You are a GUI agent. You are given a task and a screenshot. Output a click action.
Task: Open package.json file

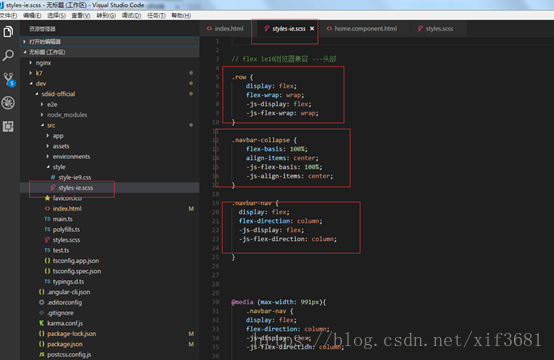110,344
